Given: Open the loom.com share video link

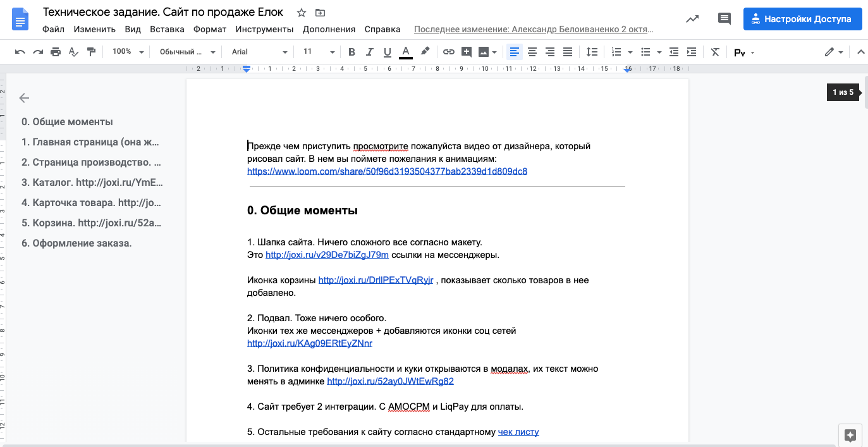Looking at the screenshot, I should point(387,171).
